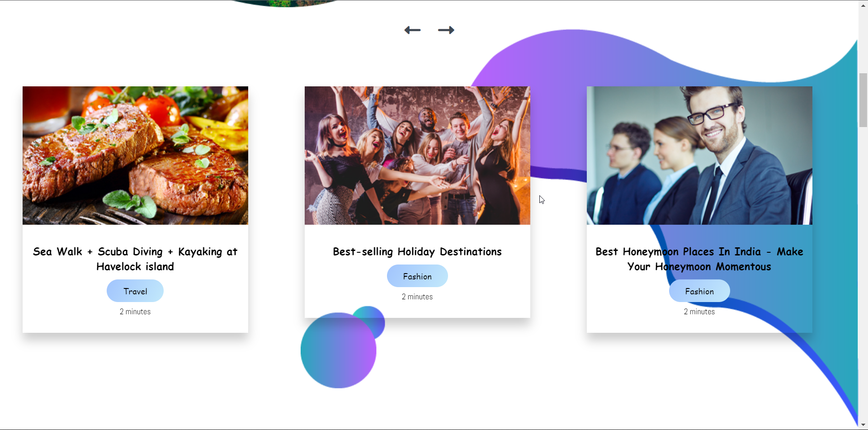Open Best-selling Holiday Destinations article title
868x430 pixels.
click(417, 252)
